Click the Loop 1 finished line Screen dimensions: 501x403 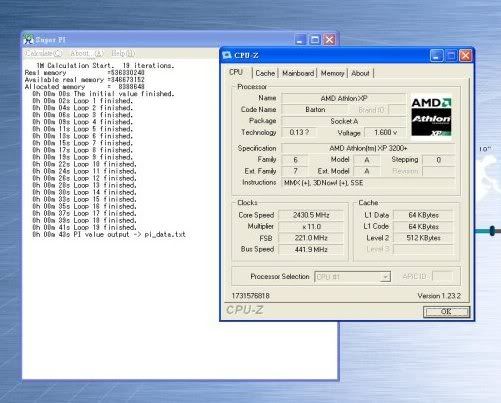pyautogui.click(x=82, y=101)
